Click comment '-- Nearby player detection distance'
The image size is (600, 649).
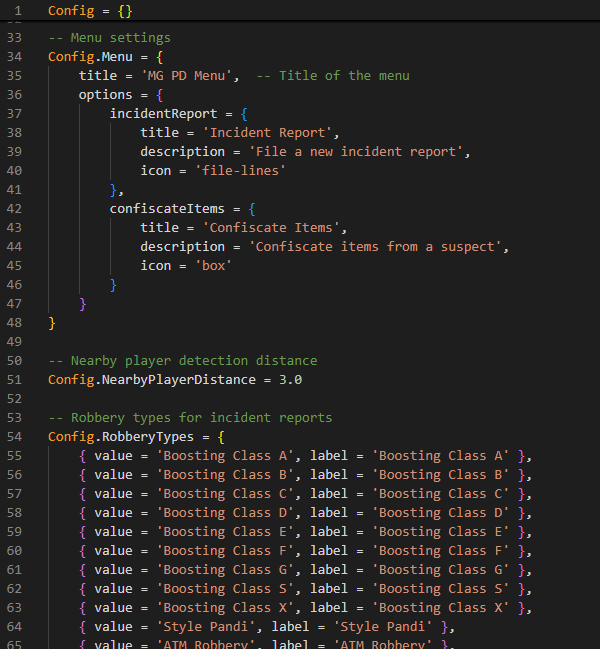182,361
